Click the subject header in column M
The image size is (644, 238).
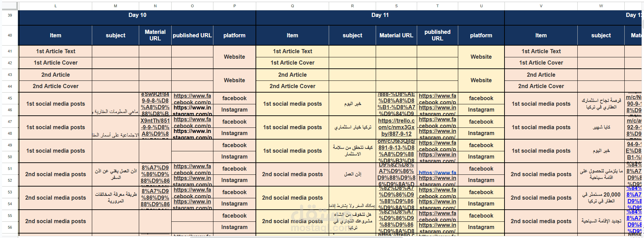pos(115,35)
